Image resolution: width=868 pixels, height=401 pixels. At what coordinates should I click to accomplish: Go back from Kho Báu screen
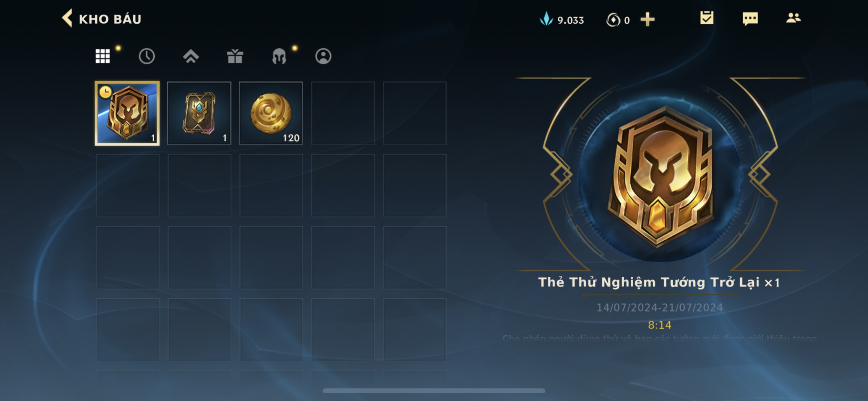[x=67, y=18]
